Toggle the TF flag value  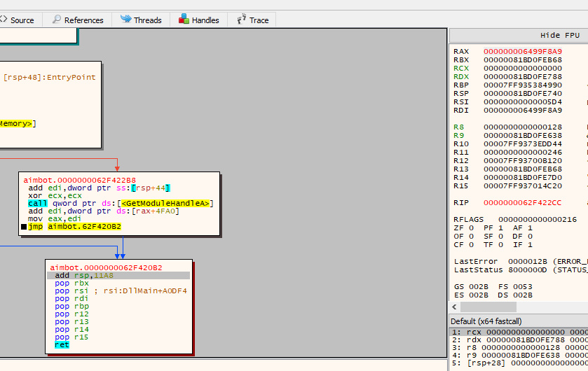click(x=501, y=245)
